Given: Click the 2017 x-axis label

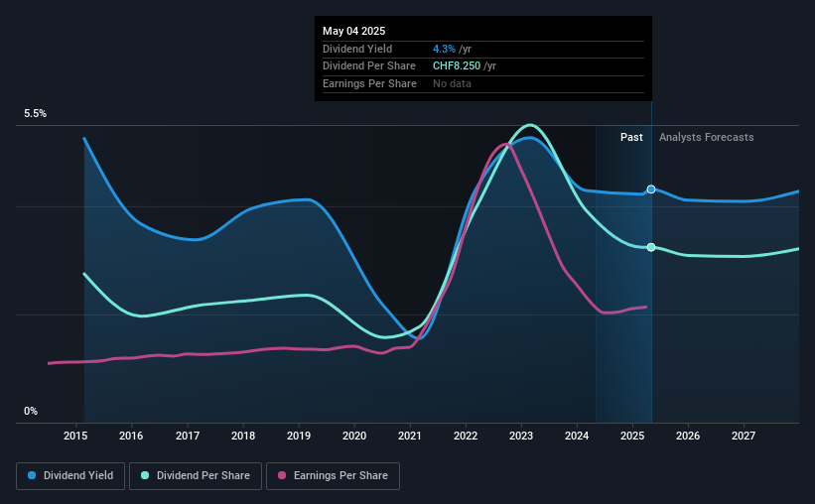Looking at the screenshot, I should (187, 436).
